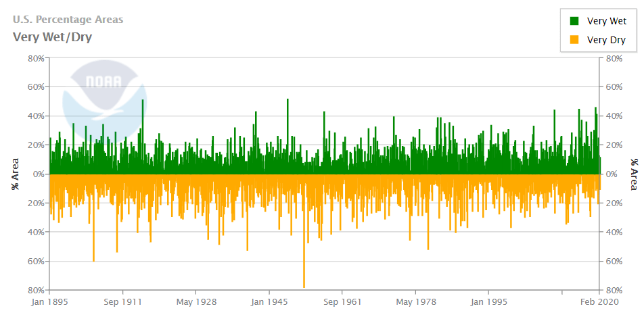The height and width of the screenshot is (319, 644).
Task: Click the 0% label on left axis
Action: [37, 174]
